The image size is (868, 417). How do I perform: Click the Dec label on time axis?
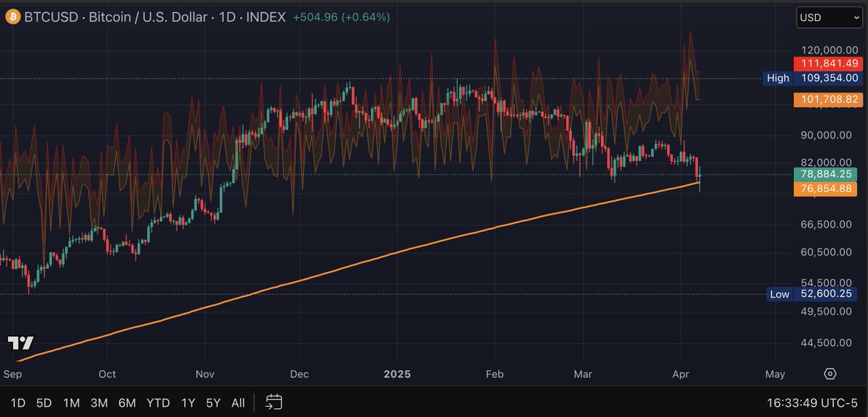point(299,374)
